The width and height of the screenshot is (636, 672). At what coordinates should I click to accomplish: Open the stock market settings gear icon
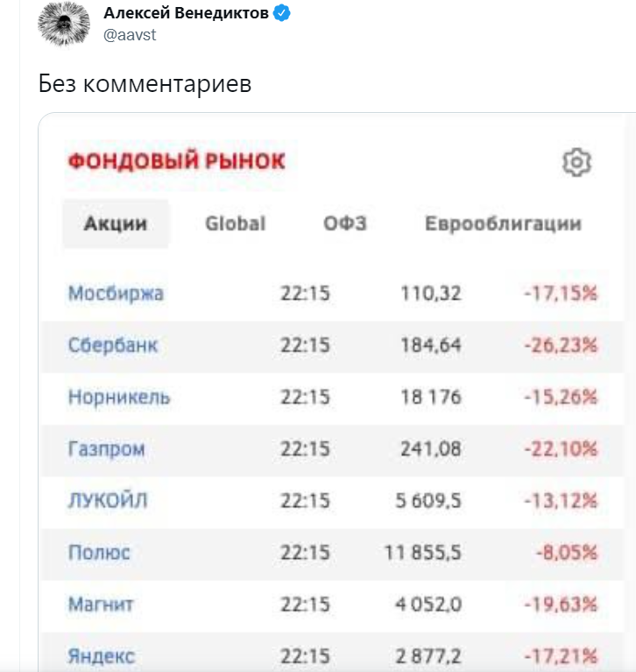coord(576,162)
